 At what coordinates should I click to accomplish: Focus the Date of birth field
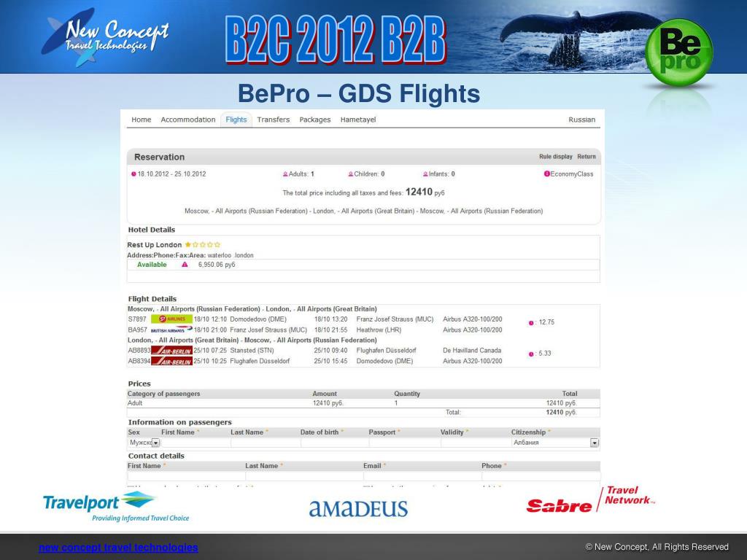coord(334,443)
